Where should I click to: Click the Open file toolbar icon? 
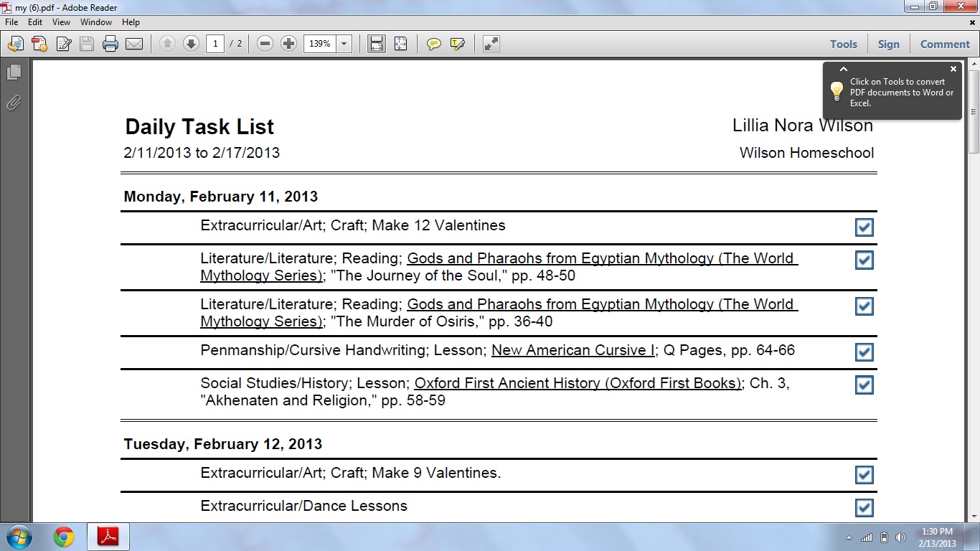point(15,44)
